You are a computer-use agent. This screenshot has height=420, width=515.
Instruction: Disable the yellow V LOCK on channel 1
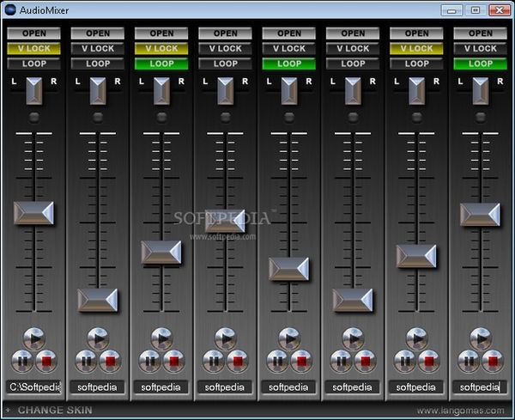click(x=33, y=49)
